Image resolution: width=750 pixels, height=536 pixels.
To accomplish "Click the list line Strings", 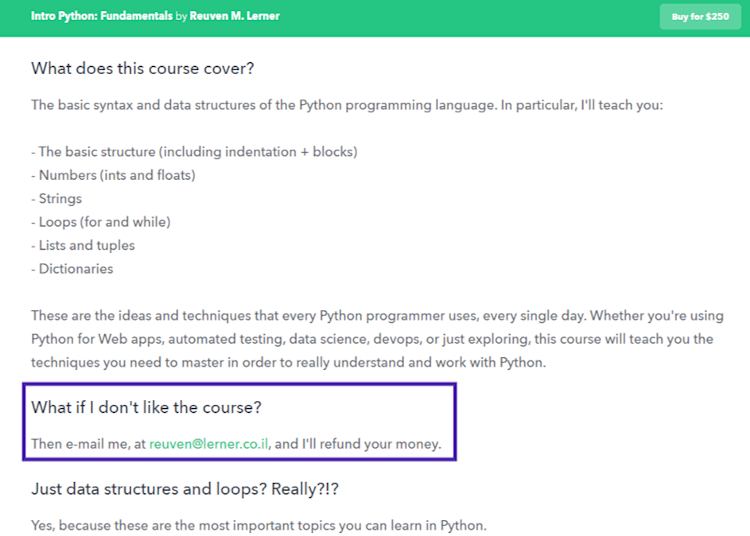I will [56, 198].
